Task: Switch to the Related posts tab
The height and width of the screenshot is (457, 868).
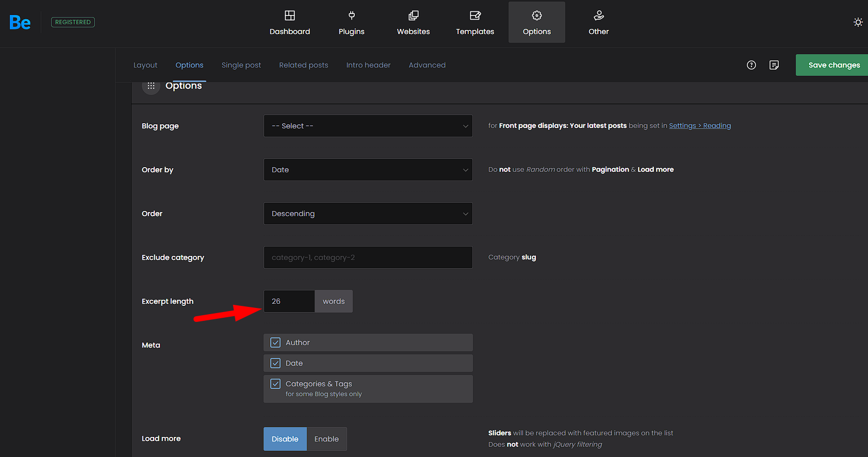Action: pyautogui.click(x=304, y=65)
